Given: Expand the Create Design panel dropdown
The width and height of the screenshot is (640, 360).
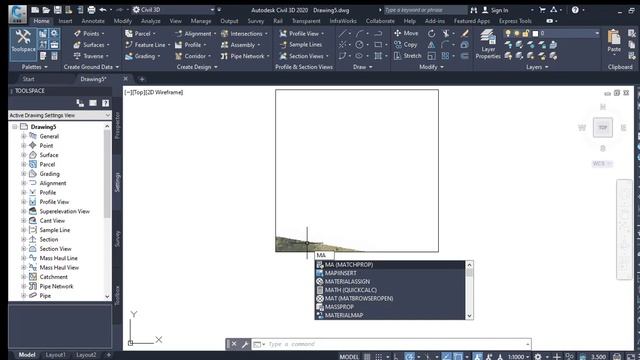Looking at the screenshot, I should (x=197, y=67).
